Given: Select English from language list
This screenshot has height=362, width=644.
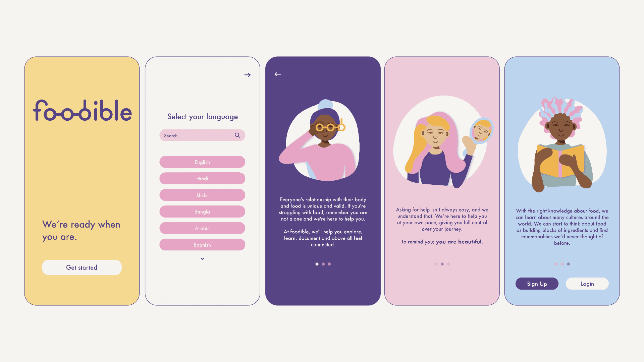Looking at the screenshot, I should 202,162.
